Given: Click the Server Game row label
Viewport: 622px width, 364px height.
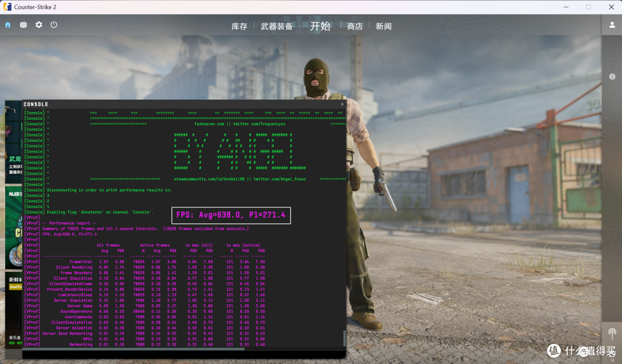Looking at the screenshot, I should click(79, 306).
